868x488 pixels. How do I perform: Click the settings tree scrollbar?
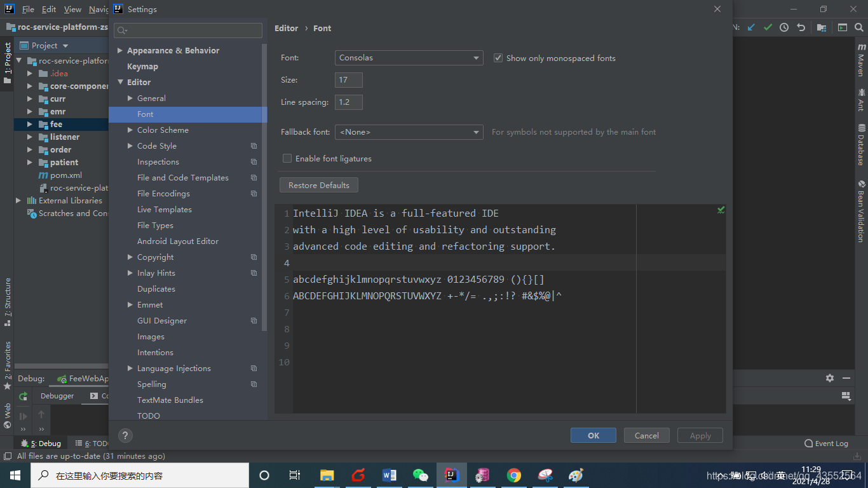264,187
